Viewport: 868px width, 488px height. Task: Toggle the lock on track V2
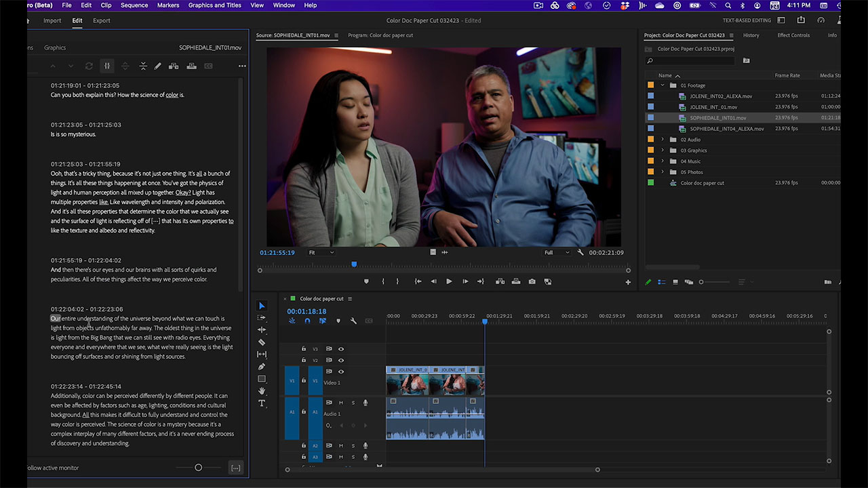[x=304, y=361]
